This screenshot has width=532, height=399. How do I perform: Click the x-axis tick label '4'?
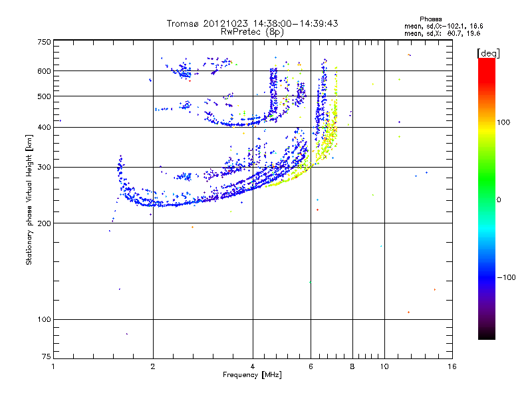tap(253, 366)
